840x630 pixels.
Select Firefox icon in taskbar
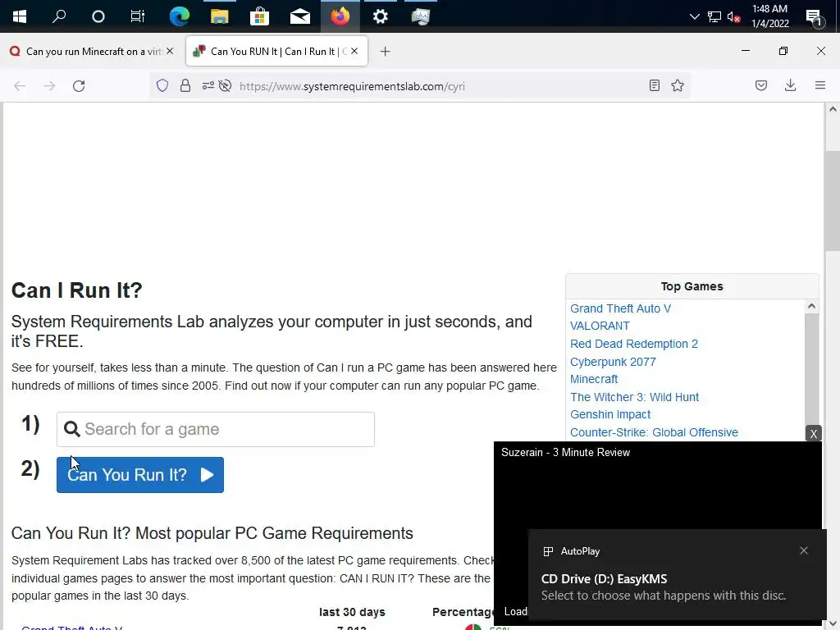pyautogui.click(x=340, y=16)
